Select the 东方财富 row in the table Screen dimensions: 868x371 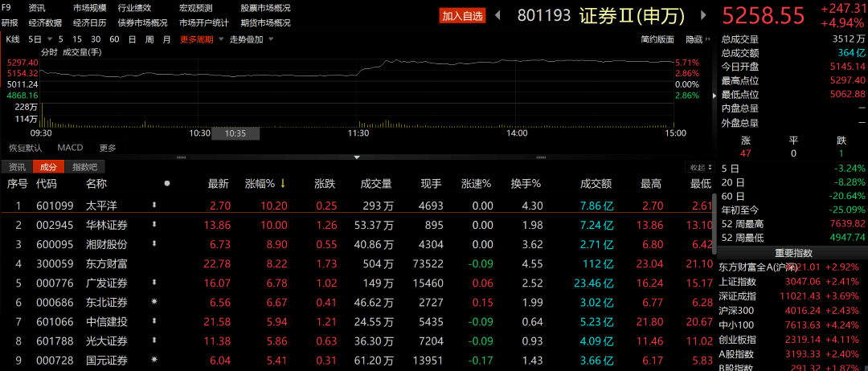357,263
